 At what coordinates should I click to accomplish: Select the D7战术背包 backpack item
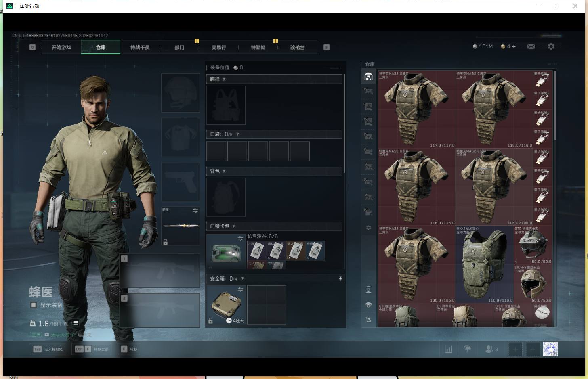(x=464, y=315)
